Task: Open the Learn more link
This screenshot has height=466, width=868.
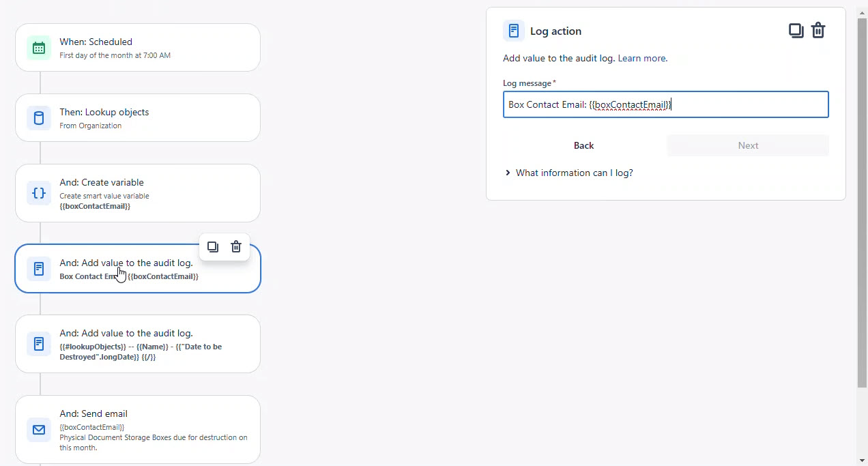Action: click(641, 58)
